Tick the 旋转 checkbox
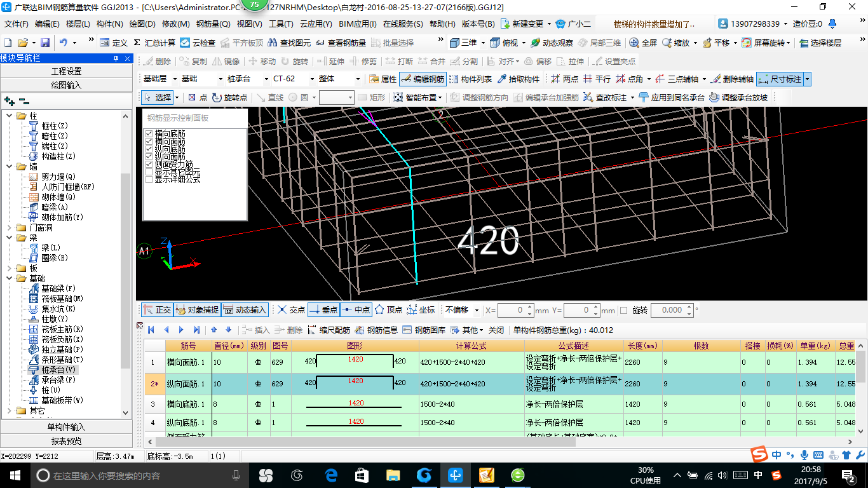The width and height of the screenshot is (868, 488). click(623, 310)
